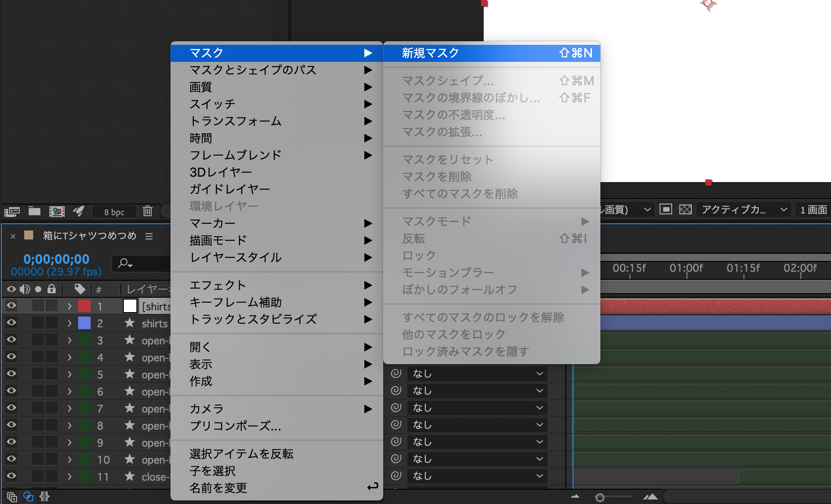Viewport: 831px width, 504px height.
Task: Click the 01:00f mark on time ruler
Action: pos(686,268)
